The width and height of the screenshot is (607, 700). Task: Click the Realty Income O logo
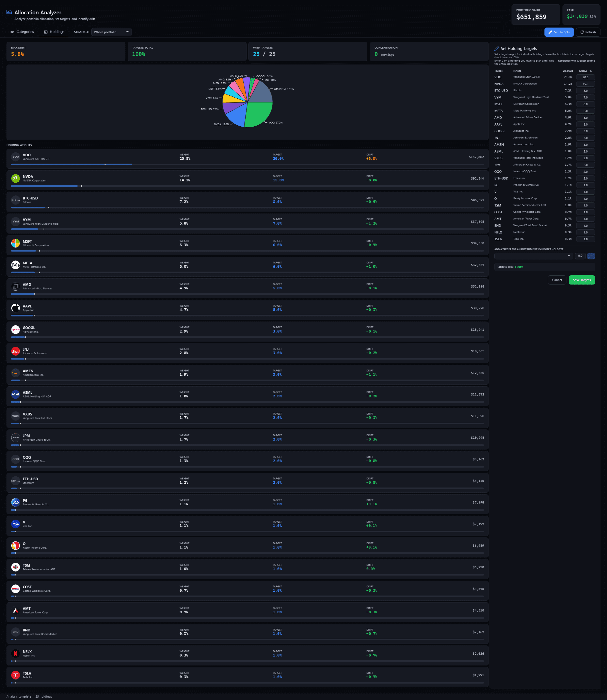click(x=16, y=546)
